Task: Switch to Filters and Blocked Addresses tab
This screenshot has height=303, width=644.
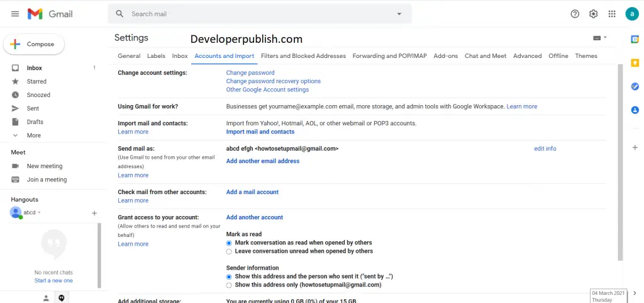Action: 304,56
